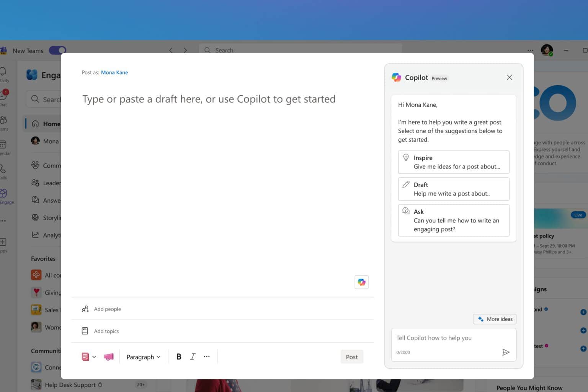
Task: Select the Inspire suggestion card
Action: pos(454,162)
